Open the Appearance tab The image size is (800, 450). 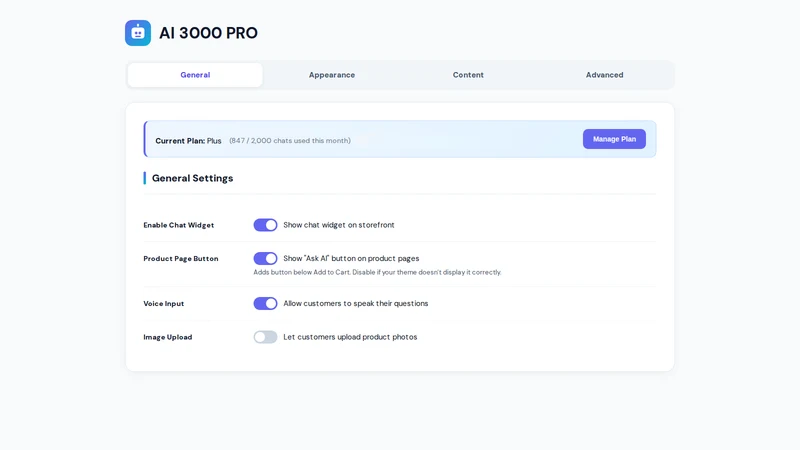pyautogui.click(x=332, y=75)
